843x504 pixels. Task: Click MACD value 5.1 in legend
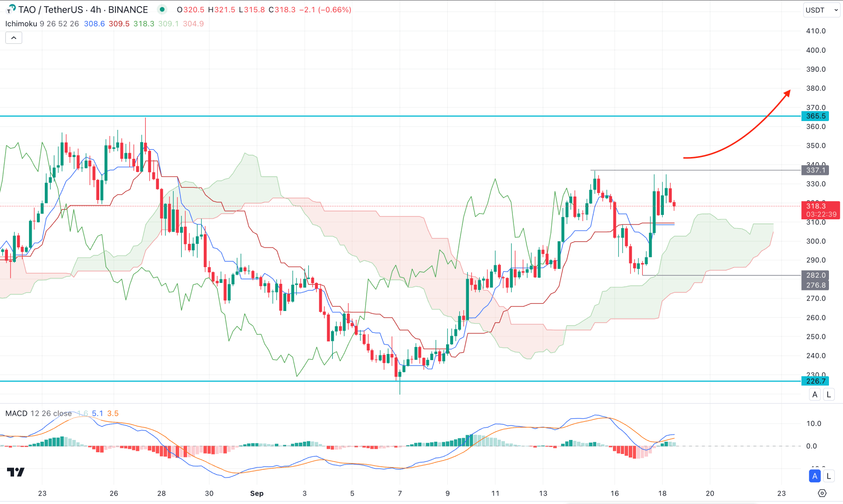click(97, 413)
